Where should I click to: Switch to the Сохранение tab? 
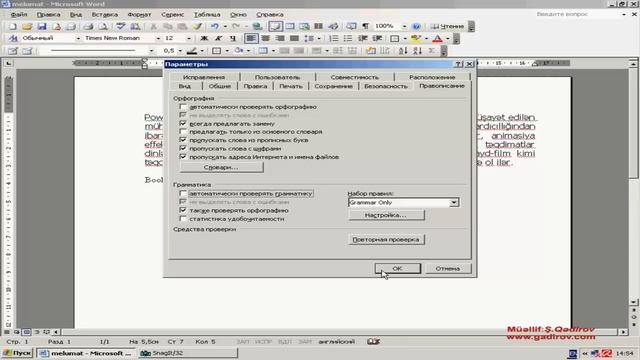(x=333, y=86)
